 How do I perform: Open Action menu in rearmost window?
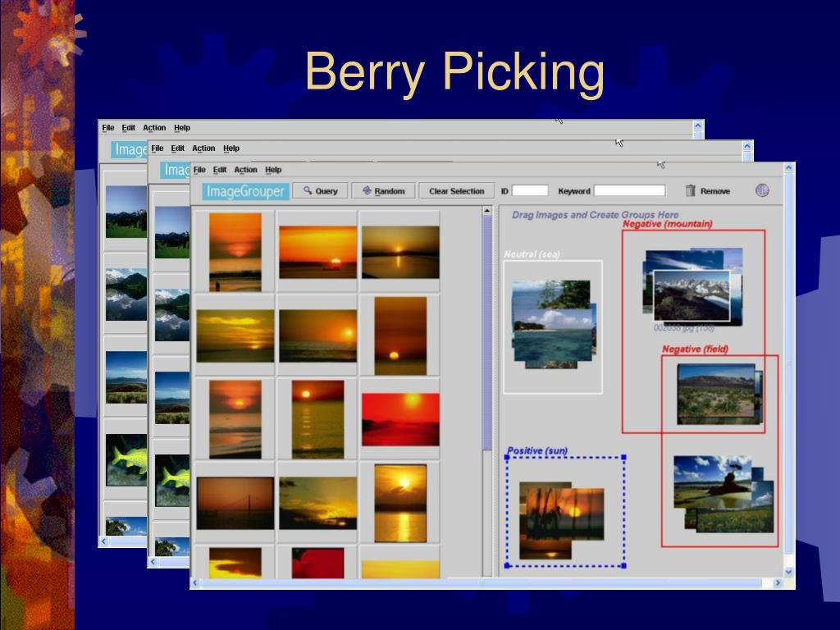154,128
